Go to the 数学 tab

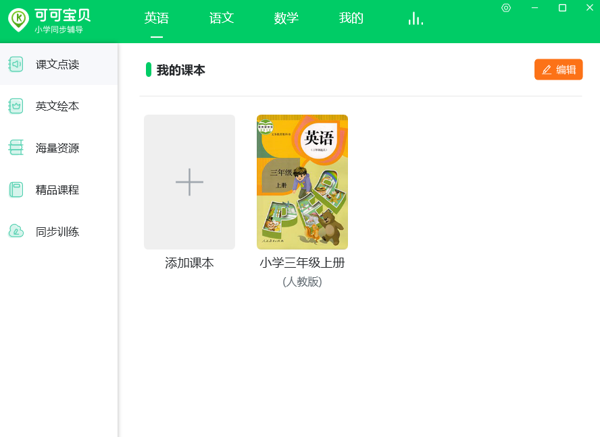(x=286, y=19)
